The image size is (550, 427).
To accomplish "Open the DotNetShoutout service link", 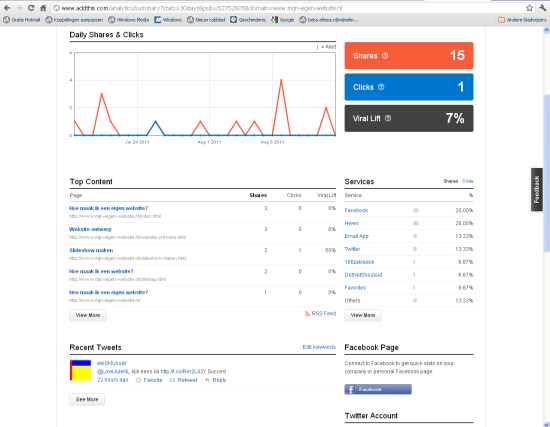I will click(x=363, y=275).
